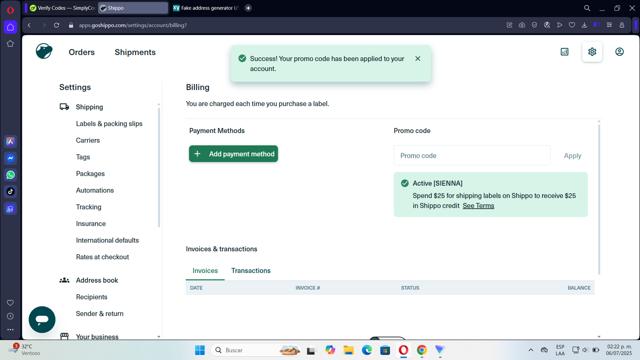Click the Apply promo code button
This screenshot has height=360, width=640.
572,156
